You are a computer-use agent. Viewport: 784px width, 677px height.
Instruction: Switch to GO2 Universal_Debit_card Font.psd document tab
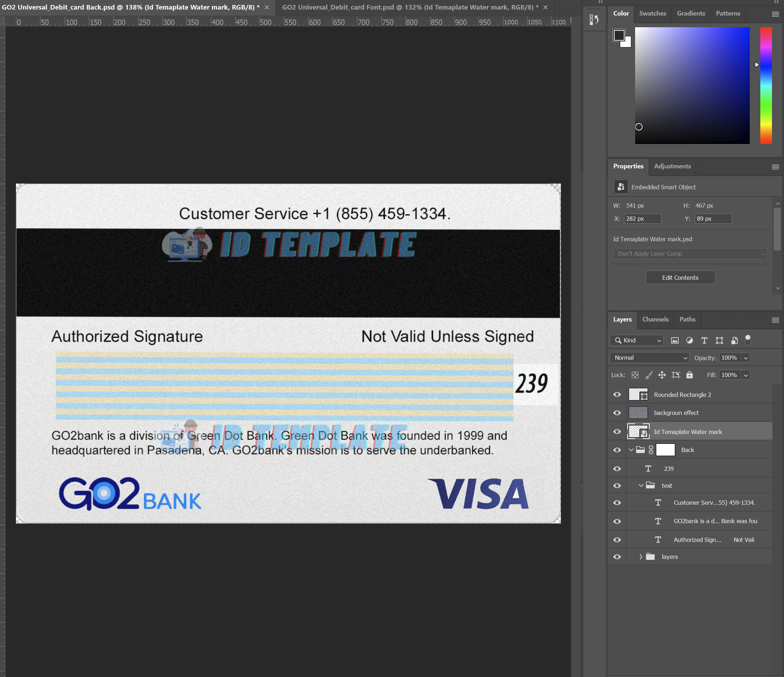point(410,7)
